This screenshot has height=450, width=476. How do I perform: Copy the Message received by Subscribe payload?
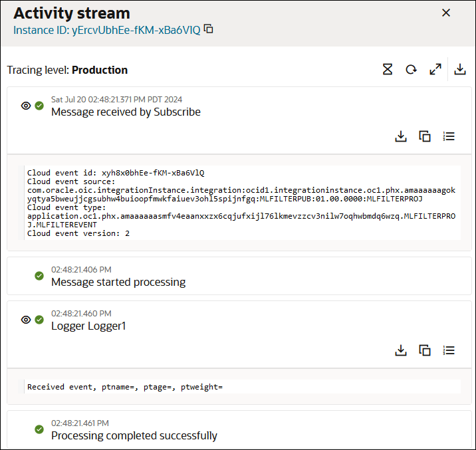tap(425, 136)
